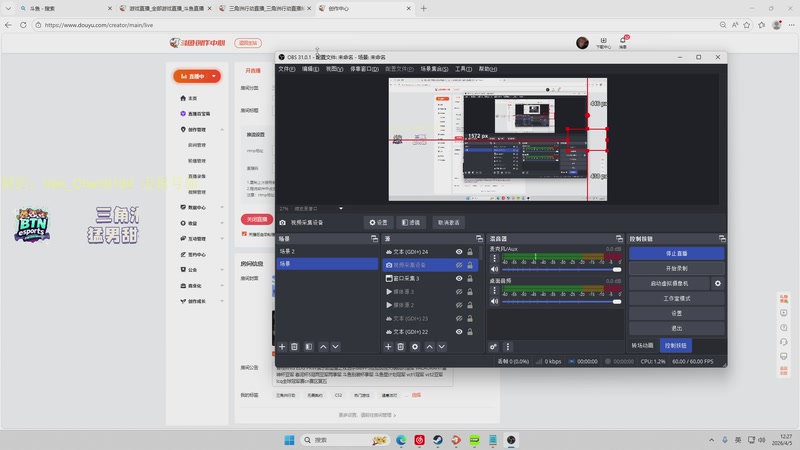Pop out the 混音器 dock panel
Screen dimensions: 800x450
[x=619, y=238]
